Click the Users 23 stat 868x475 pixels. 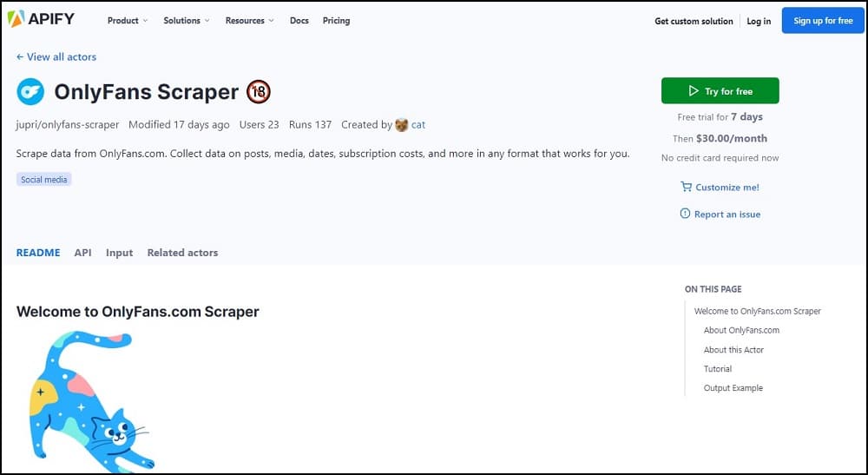pos(259,125)
